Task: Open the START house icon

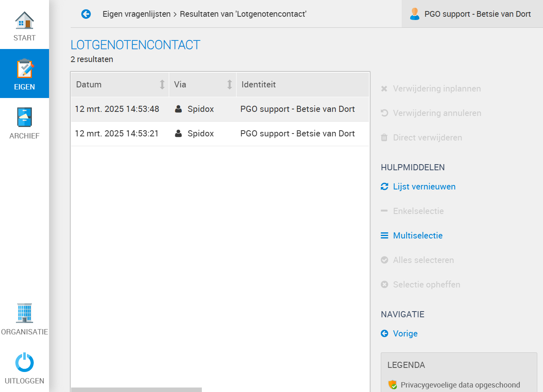Action: (x=25, y=20)
